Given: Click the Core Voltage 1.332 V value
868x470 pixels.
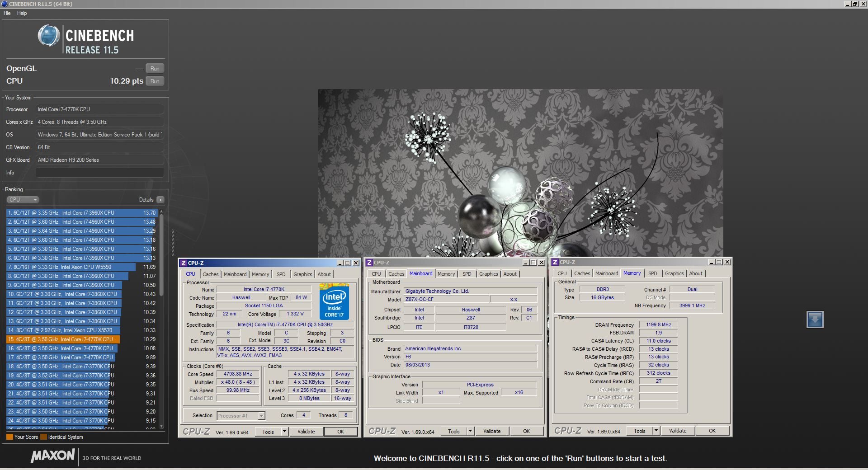Looking at the screenshot, I should (295, 314).
